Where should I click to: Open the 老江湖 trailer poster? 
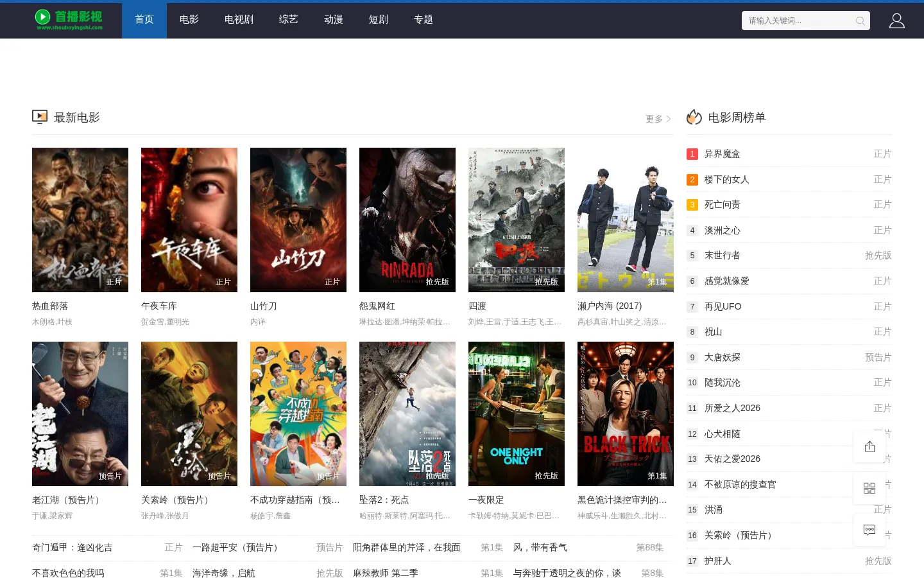tap(80, 414)
